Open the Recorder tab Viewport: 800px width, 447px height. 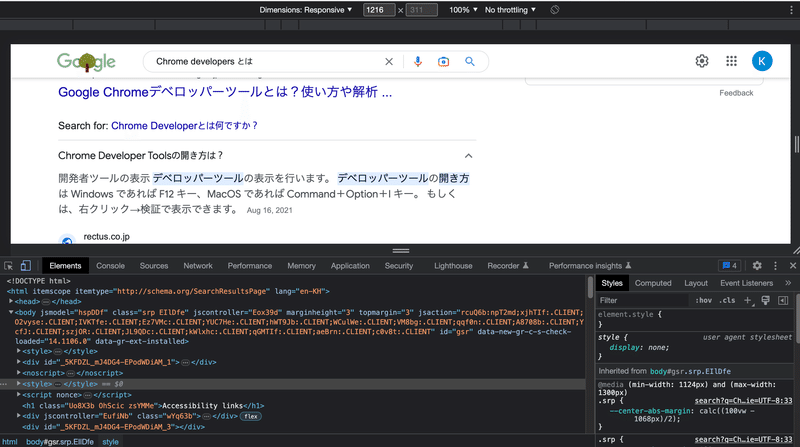pyautogui.click(x=508, y=266)
